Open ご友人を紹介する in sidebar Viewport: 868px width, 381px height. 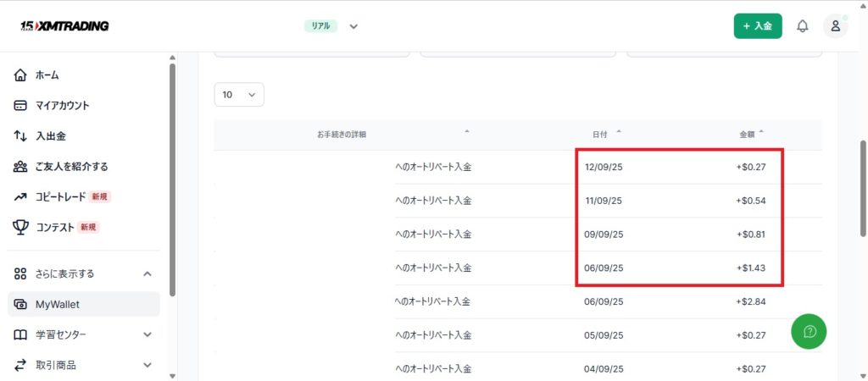(x=71, y=167)
